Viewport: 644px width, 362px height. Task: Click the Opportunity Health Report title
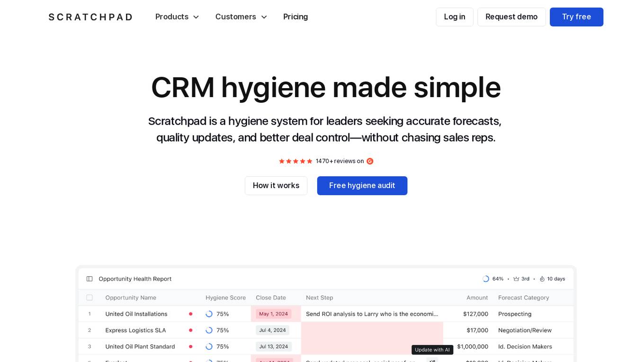point(135,279)
